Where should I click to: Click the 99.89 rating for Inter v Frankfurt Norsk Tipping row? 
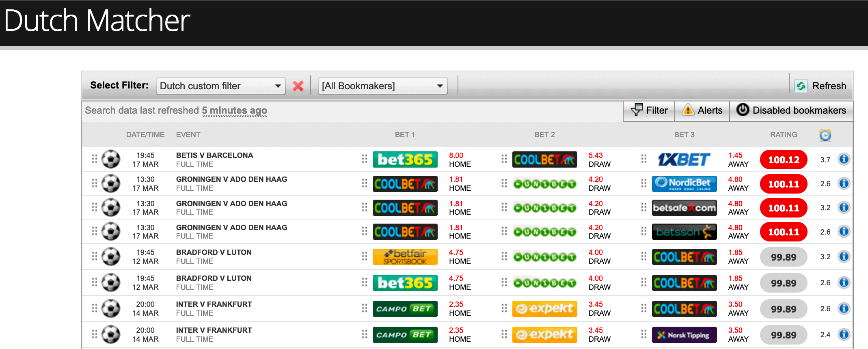783,335
